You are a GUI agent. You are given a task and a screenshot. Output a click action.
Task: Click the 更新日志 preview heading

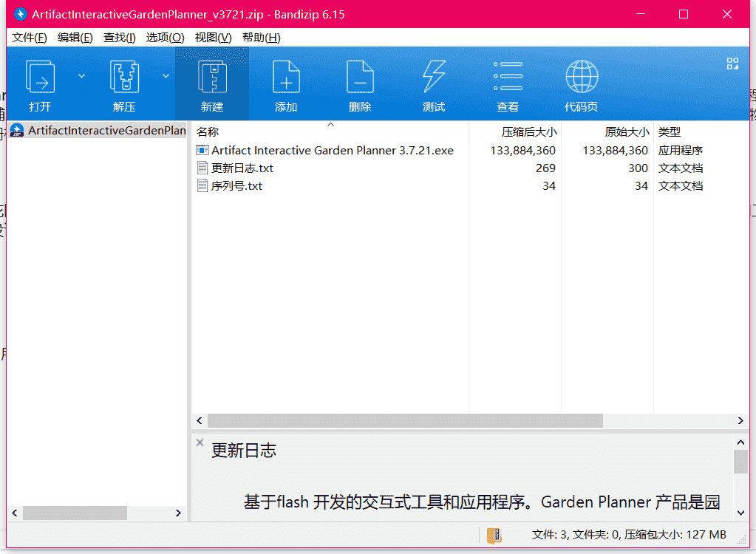(243, 451)
